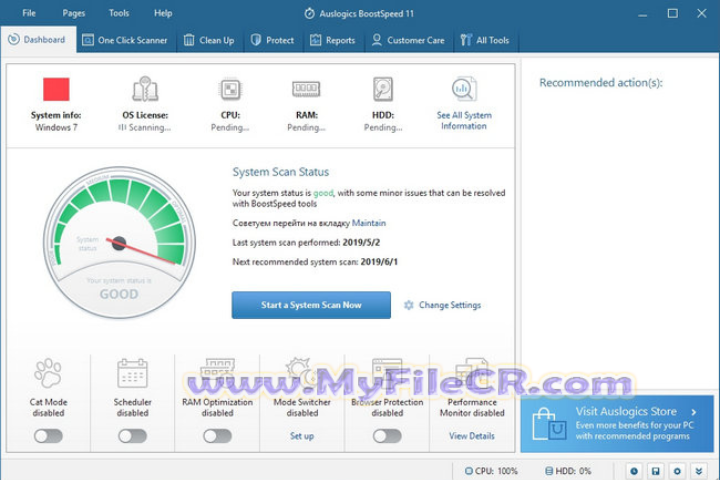Click the Scheduler calendar icon
Screen dimensions: 720x480
click(132, 373)
